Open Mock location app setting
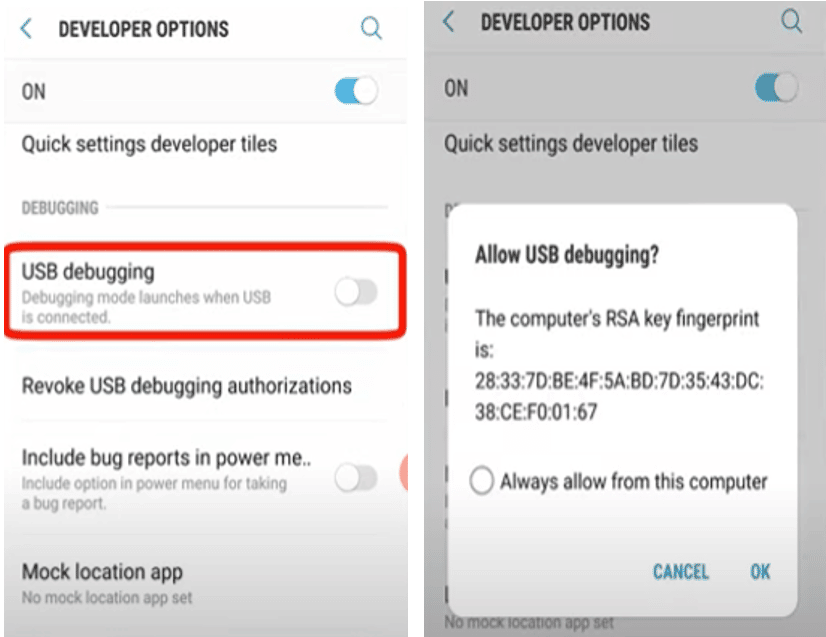 pos(205,584)
